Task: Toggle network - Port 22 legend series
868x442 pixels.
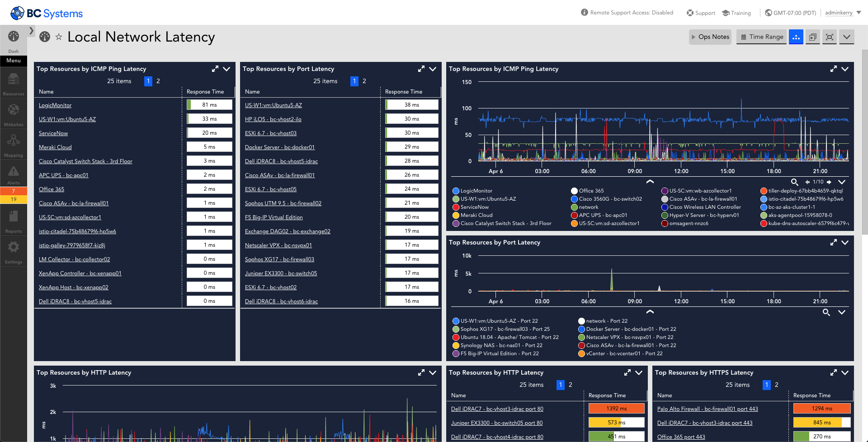Action: pos(603,321)
